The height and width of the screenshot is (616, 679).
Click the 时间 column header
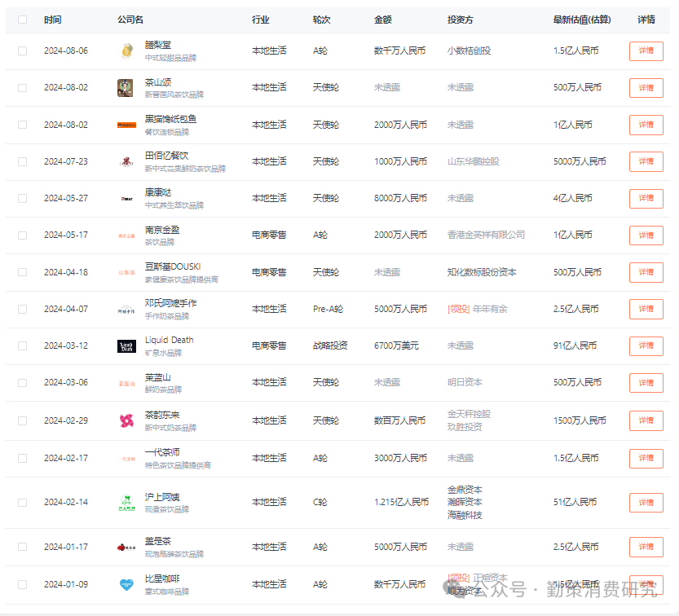point(53,20)
